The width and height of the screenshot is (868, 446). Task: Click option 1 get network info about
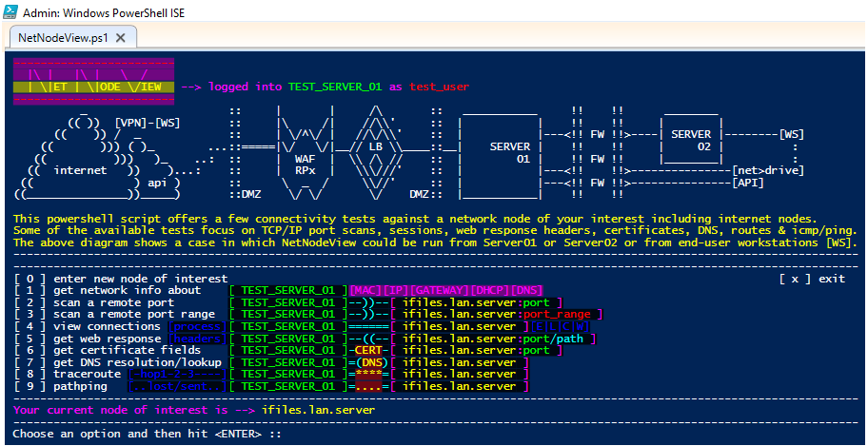108,290
